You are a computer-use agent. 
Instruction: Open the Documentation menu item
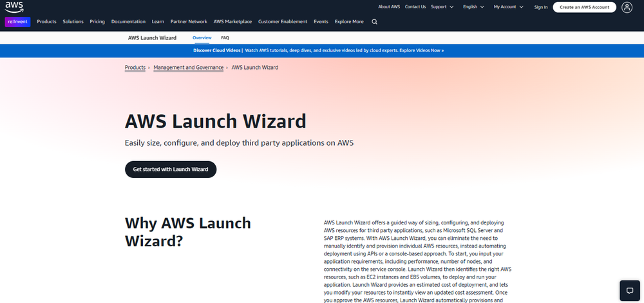(x=128, y=22)
